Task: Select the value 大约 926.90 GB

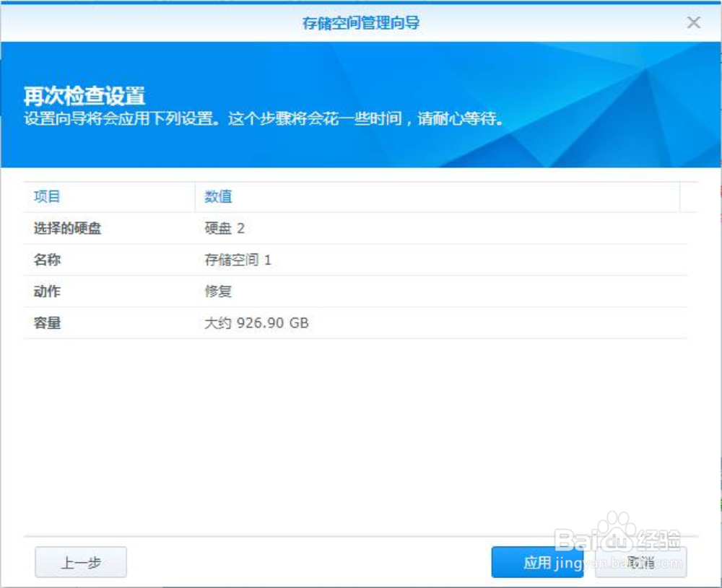Action: [x=256, y=323]
